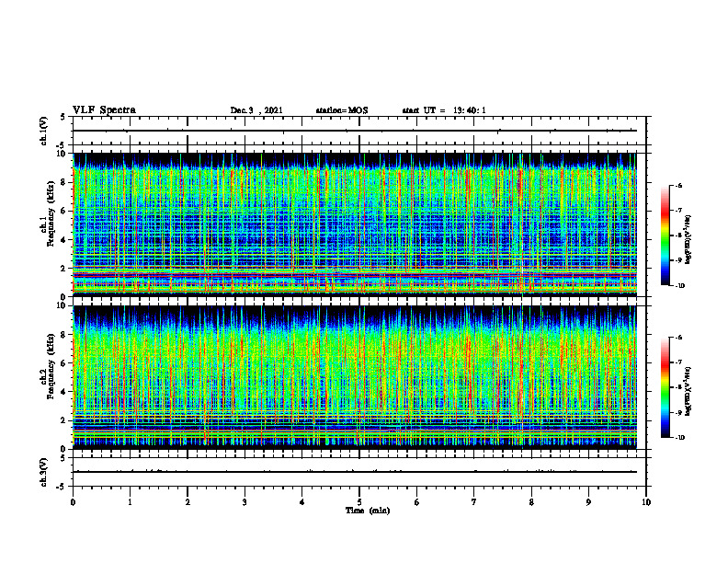Click the "start UT = 13:40: 1" text
The width and height of the screenshot is (728, 563).
pyautogui.click(x=444, y=110)
